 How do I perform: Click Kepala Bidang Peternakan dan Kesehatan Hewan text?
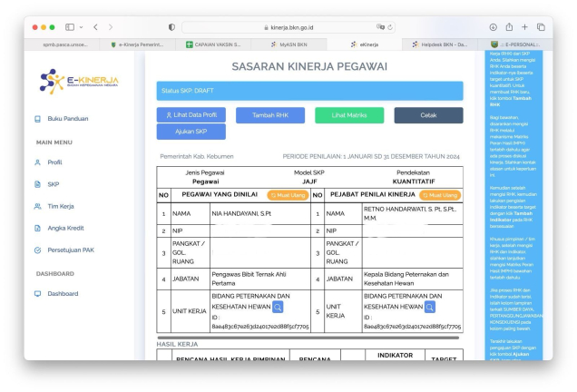(406, 279)
